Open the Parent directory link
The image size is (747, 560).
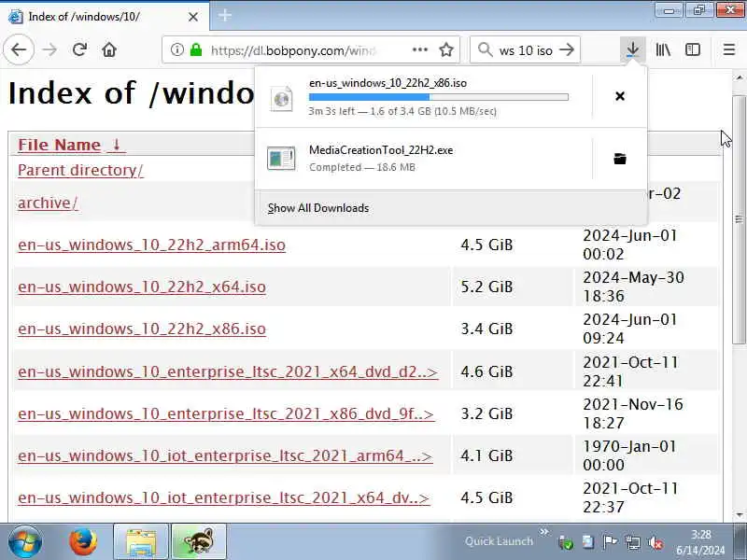click(x=80, y=170)
